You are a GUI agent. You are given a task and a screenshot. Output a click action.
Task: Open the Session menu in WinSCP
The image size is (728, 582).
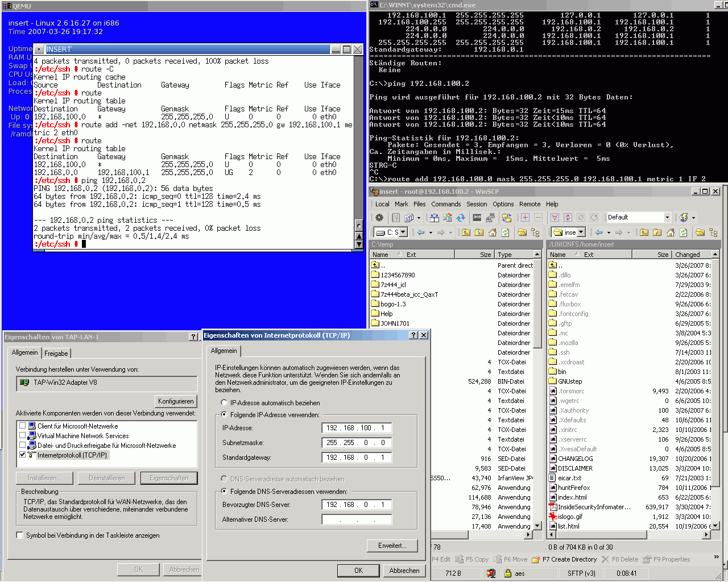(477, 204)
